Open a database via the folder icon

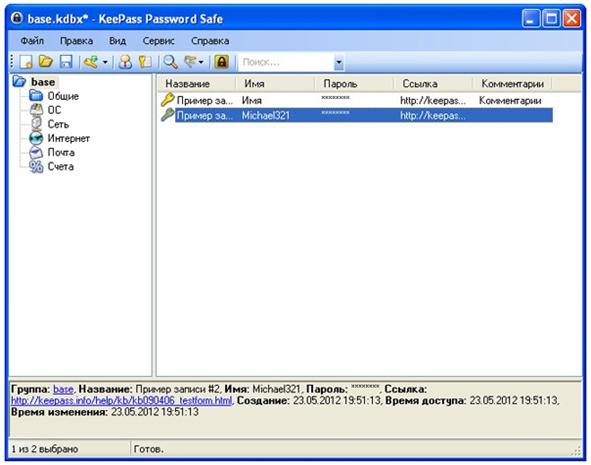coord(46,61)
